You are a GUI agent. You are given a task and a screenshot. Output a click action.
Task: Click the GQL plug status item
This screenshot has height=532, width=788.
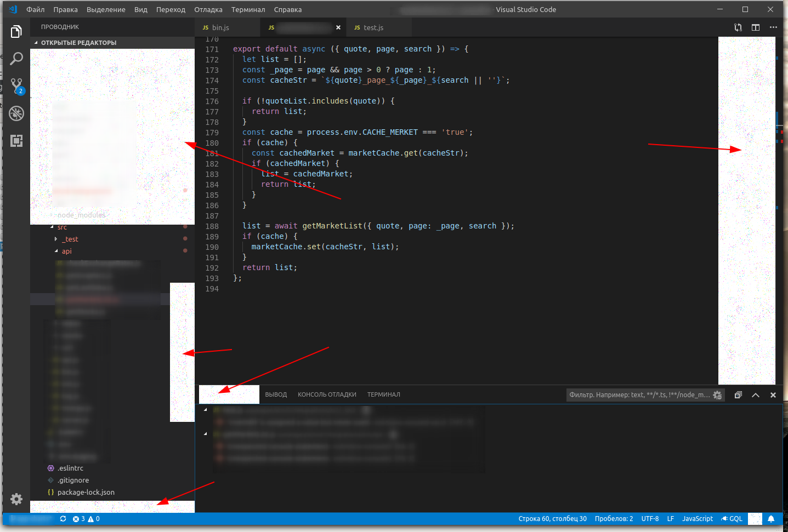(x=732, y=519)
